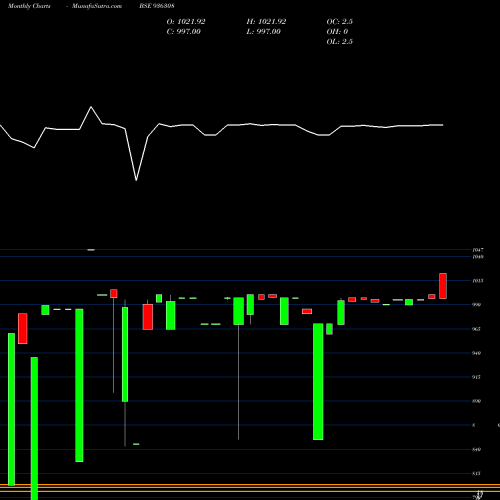500x500 pixels.
Task: Click the 1047 price axis label
Action: tap(478, 250)
